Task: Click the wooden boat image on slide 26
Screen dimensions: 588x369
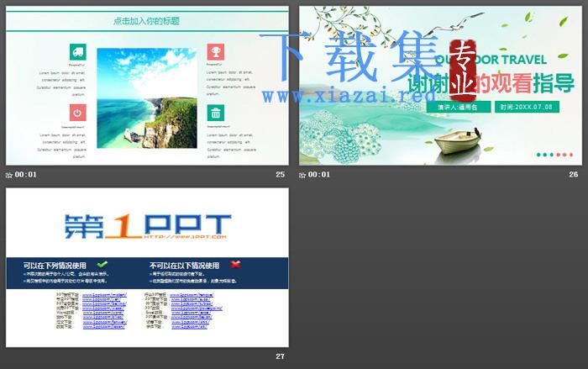Action: (458, 141)
